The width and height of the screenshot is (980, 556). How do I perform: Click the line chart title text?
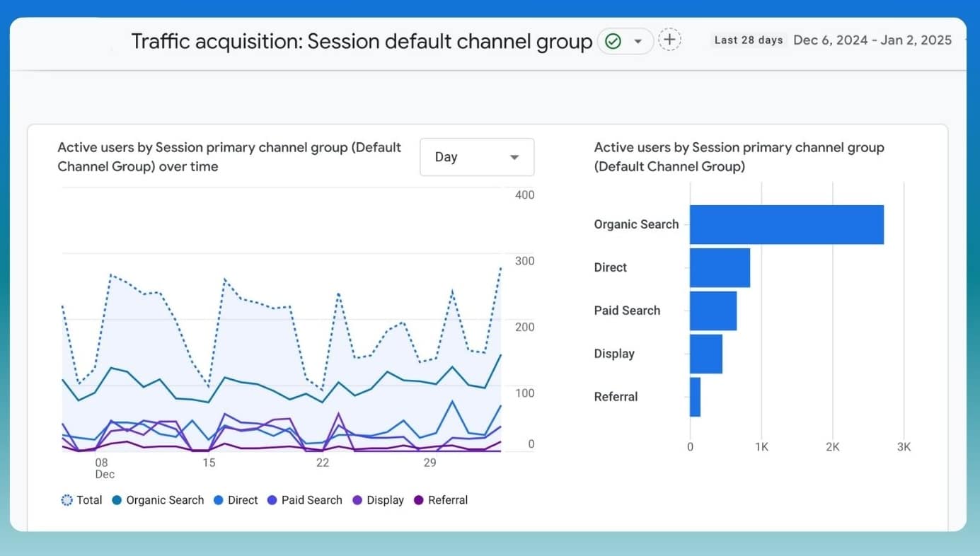tap(229, 157)
